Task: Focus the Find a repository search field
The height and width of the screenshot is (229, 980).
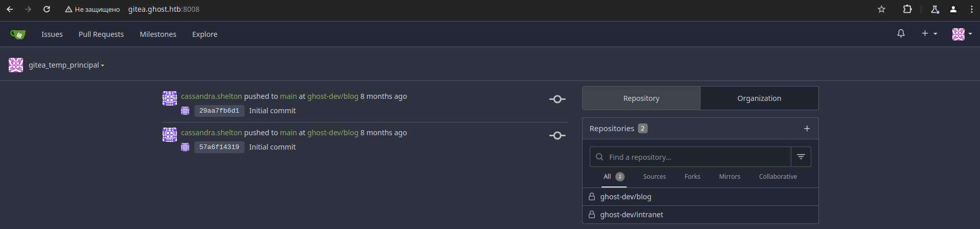Action: (x=690, y=157)
